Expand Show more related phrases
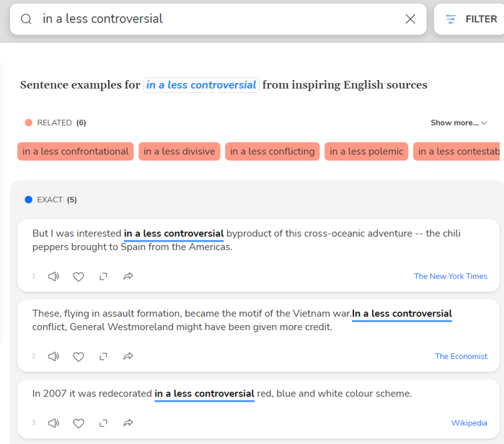 (x=459, y=123)
